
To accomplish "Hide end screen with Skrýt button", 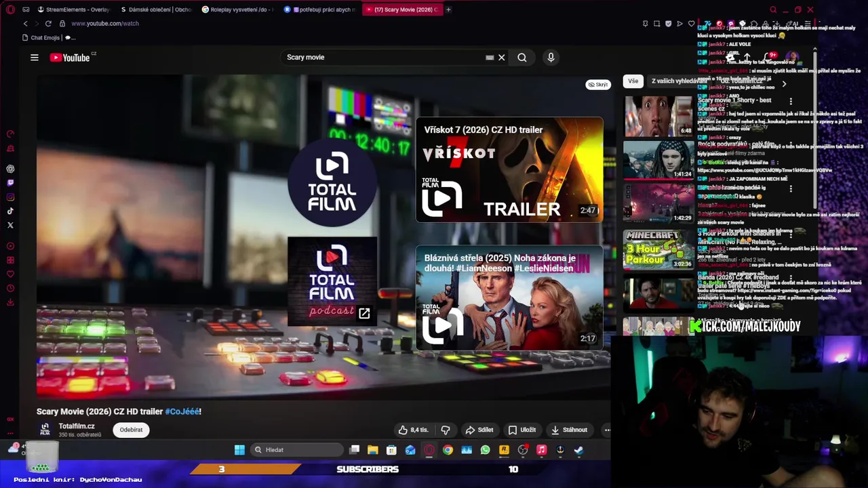I will [598, 85].
